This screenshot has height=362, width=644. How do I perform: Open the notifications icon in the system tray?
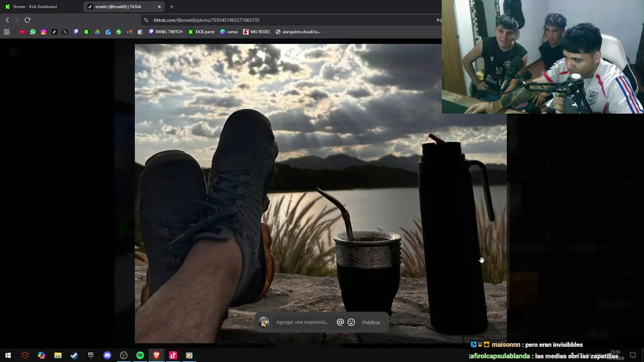click(x=633, y=355)
